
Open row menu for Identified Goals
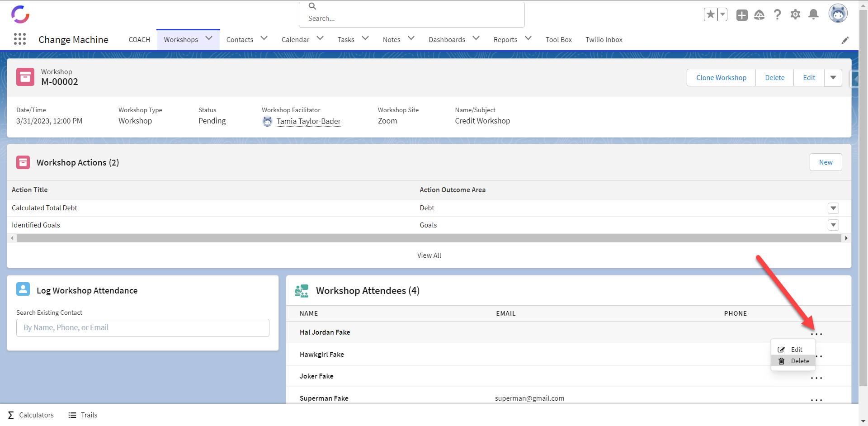833,225
